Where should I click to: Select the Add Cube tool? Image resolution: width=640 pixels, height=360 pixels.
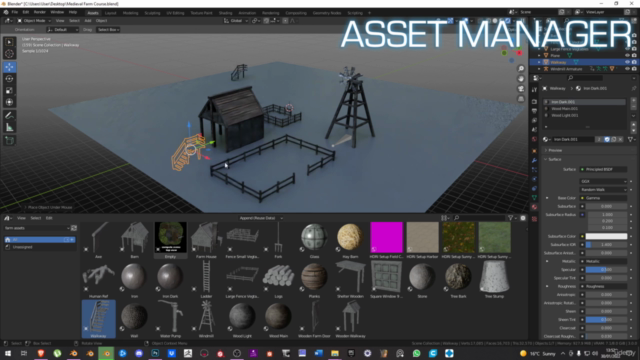(x=9, y=141)
